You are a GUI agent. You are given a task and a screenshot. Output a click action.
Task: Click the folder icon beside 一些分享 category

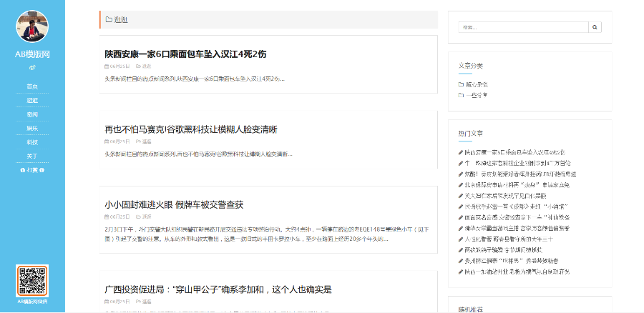tap(461, 95)
